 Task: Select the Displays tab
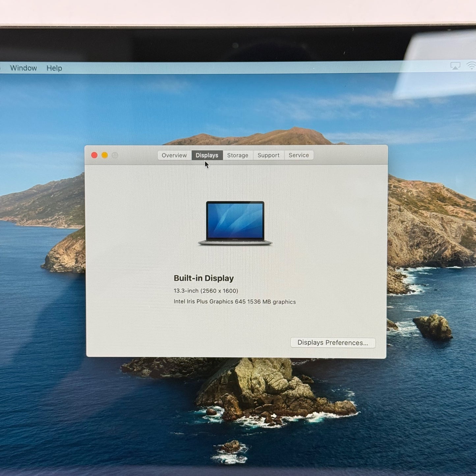[207, 155]
